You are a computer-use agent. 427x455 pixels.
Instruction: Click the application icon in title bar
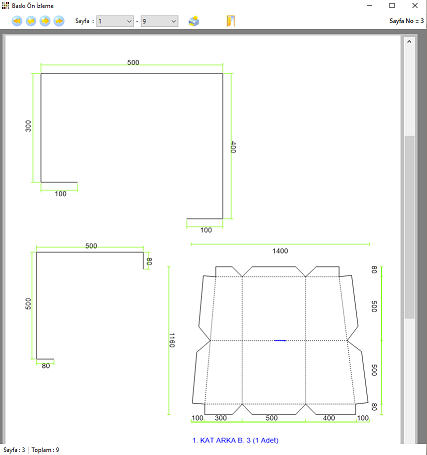(x=5, y=5)
